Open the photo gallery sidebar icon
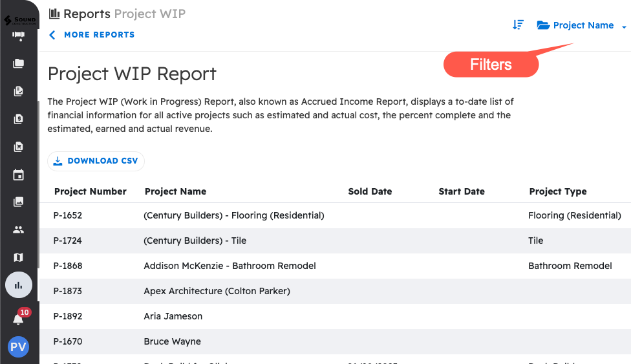The image size is (631, 364). pyautogui.click(x=19, y=202)
